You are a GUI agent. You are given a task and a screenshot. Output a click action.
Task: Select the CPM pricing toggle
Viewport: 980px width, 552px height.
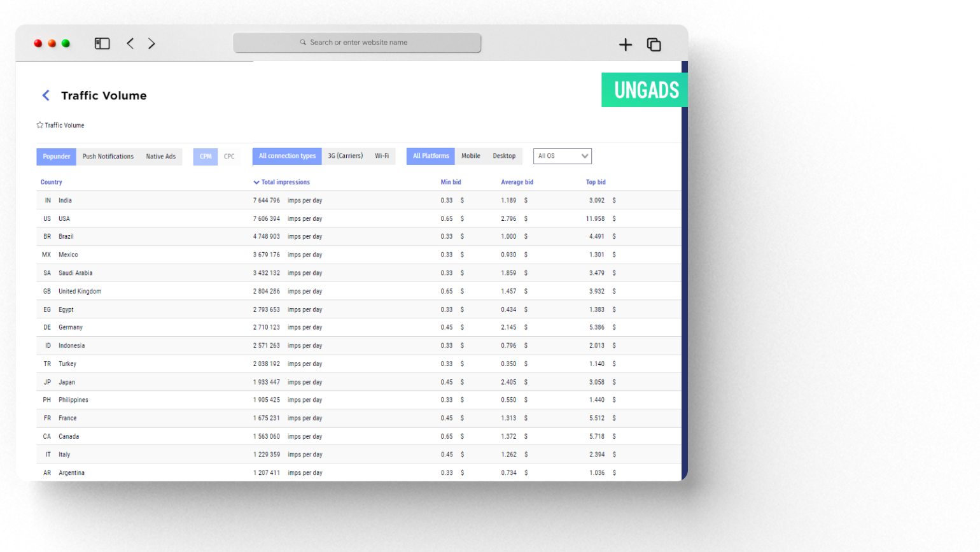pos(206,157)
